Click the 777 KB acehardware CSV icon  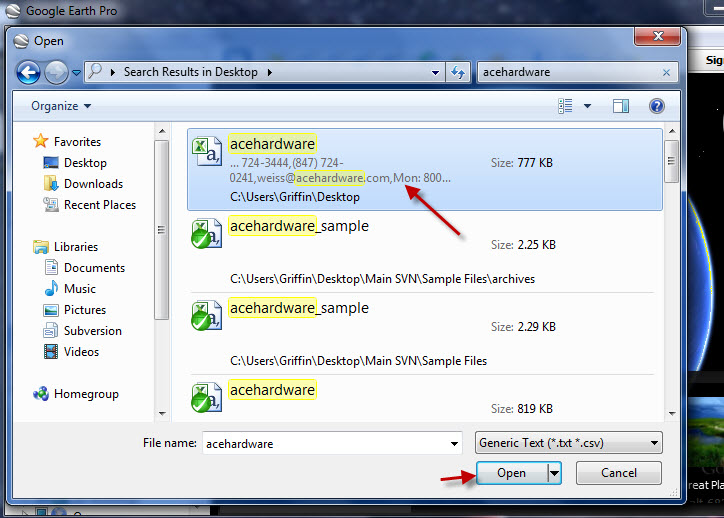coord(206,151)
